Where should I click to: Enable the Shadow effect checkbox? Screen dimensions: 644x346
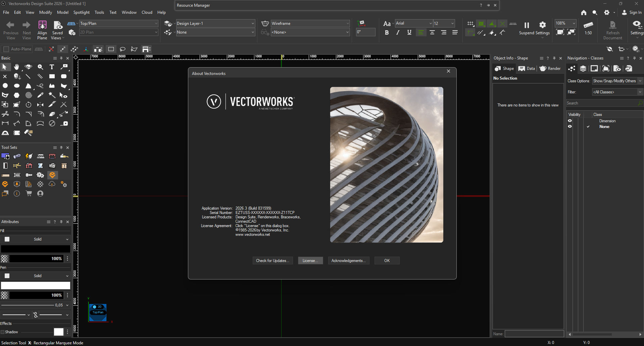(x=2, y=332)
